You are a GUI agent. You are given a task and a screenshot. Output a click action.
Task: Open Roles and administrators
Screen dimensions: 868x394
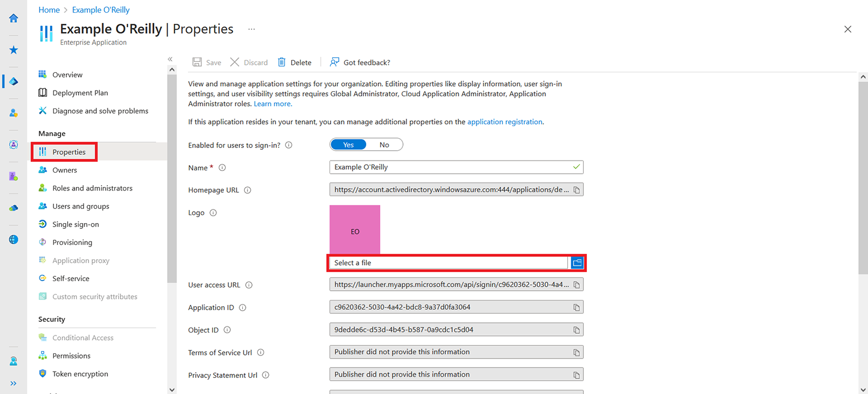pyautogui.click(x=92, y=188)
